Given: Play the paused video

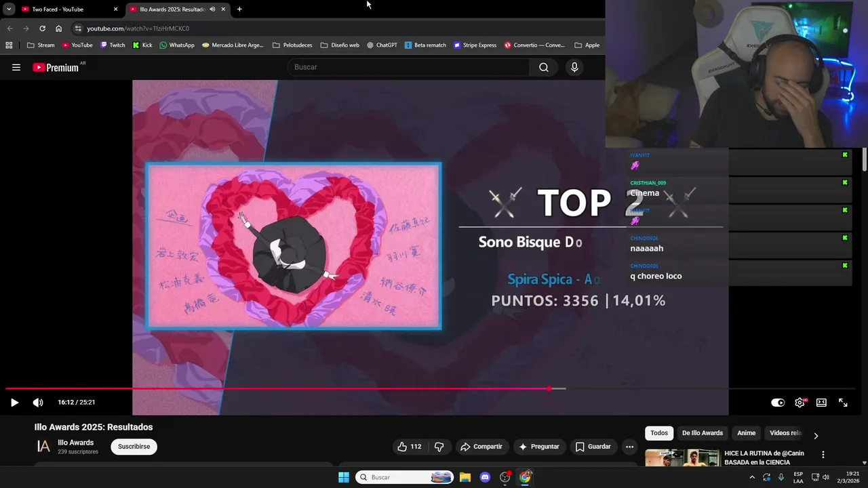Looking at the screenshot, I should 14,403.
